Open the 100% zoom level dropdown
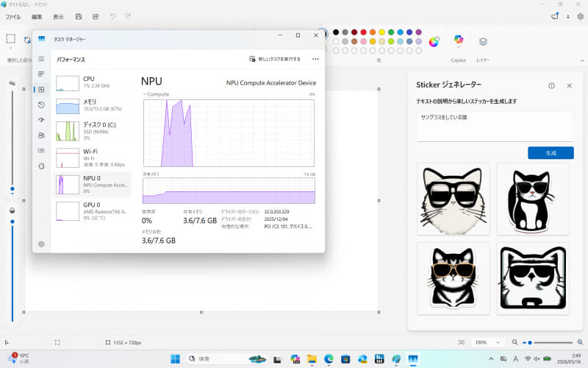 tap(487, 342)
